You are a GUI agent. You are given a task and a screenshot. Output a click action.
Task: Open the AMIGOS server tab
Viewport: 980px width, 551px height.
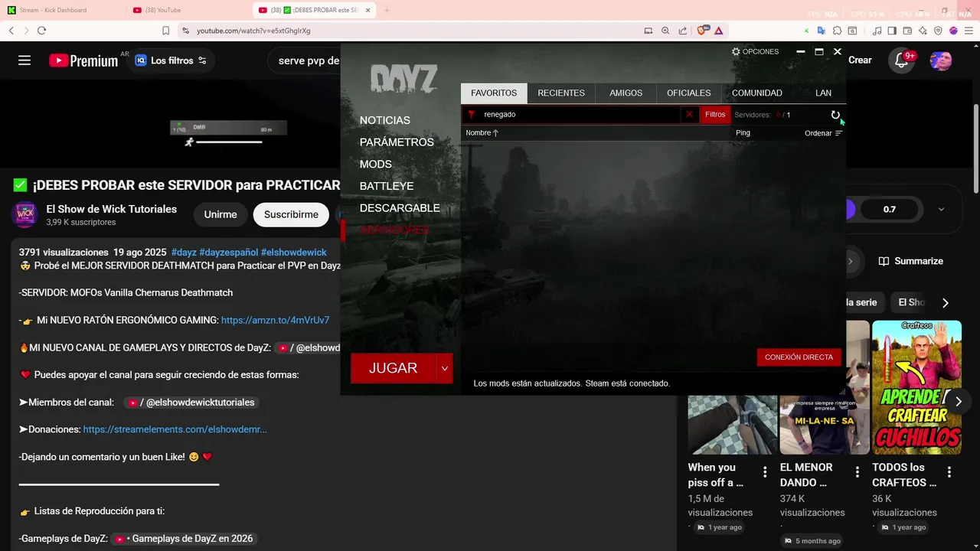[x=626, y=93]
